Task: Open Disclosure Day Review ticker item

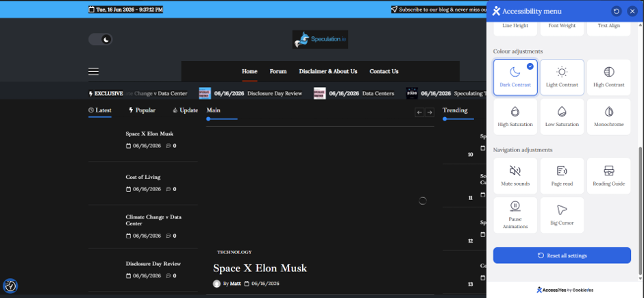Action: click(275, 94)
